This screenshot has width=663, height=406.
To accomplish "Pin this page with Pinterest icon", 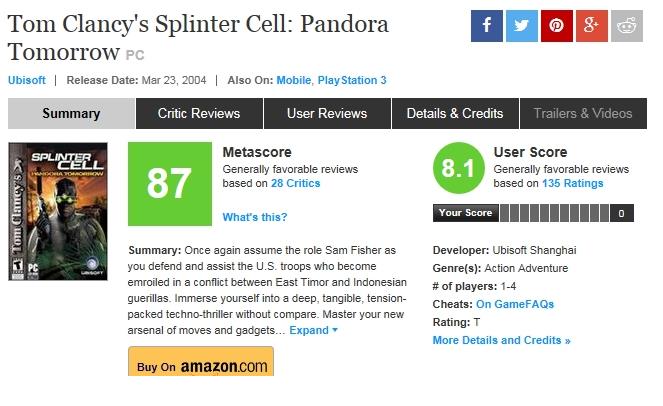I will point(557,26).
